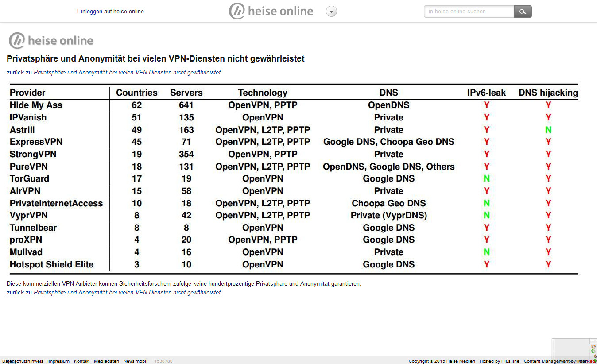The height and width of the screenshot is (364, 597).
Task: Click the Hide My Ass provider name
Action: point(36,105)
